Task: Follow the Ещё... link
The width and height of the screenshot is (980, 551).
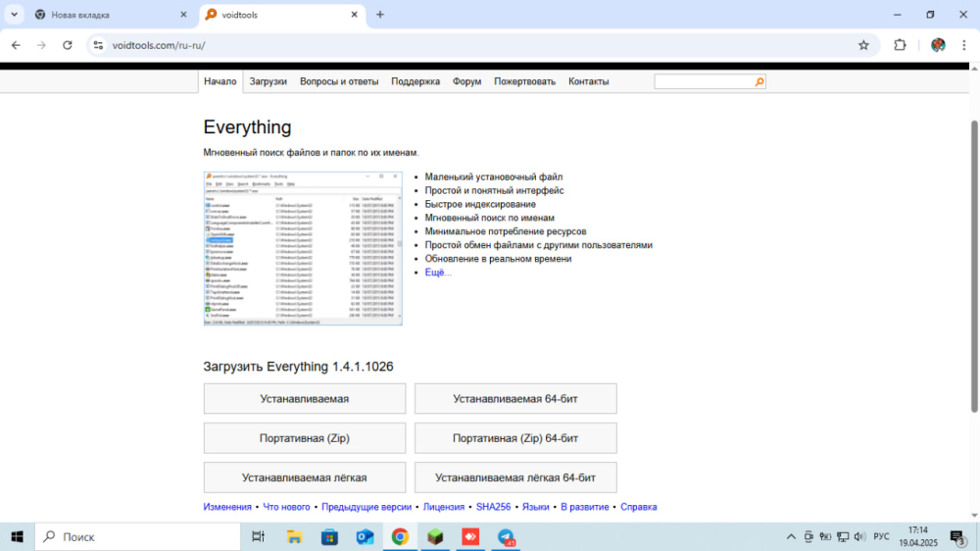Action: tap(438, 272)
